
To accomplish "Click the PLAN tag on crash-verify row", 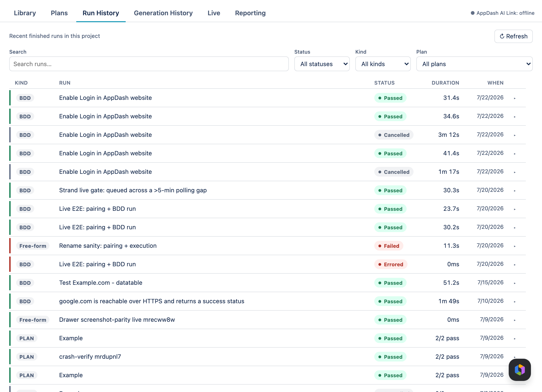I will coord(27,357).
